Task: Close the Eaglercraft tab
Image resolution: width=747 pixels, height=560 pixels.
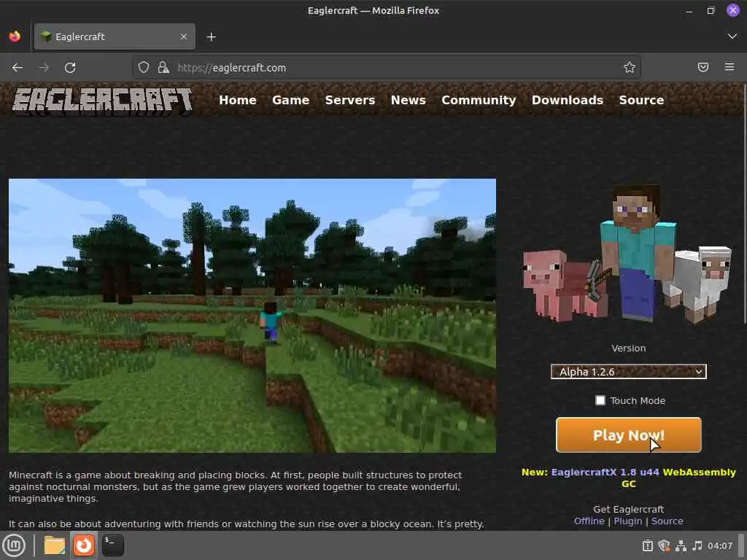Action: click(183, 36)
